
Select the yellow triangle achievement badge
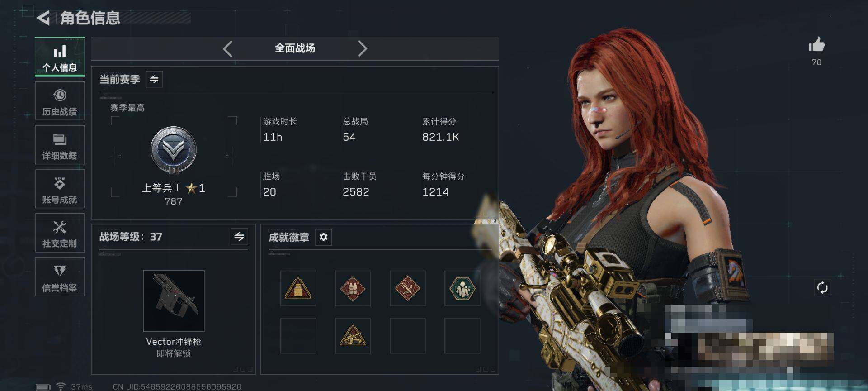coord(298,288)
